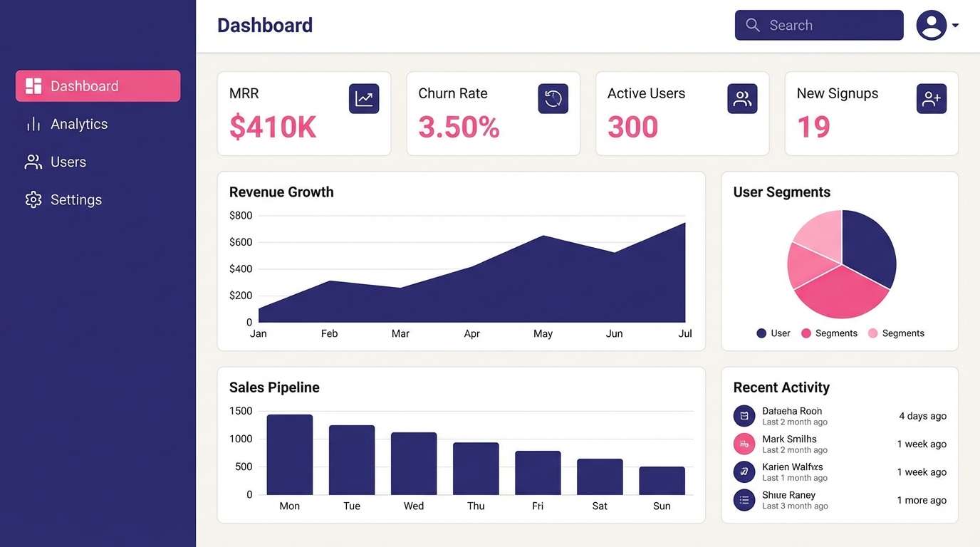Click Dataeha Roon's avatar icon
980x547 pixels.
pyautogui.click(x=744, y=415)
